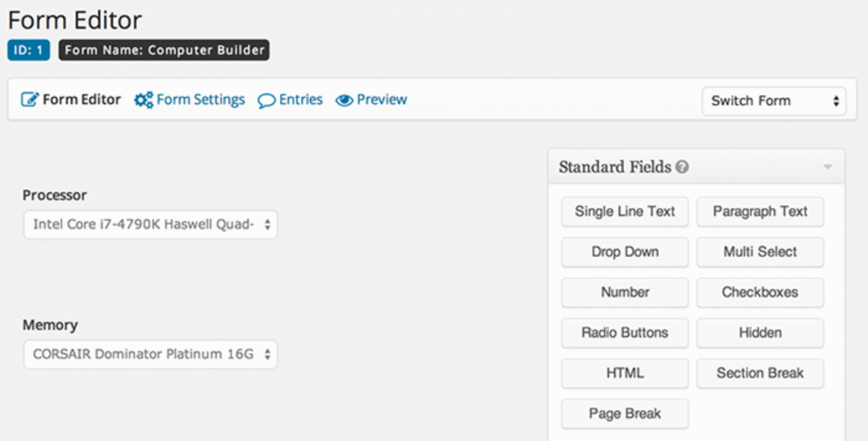The height and width of the screenshot is (441, 868).
Task: Add a Radio Buttons field
Action: 625,332
